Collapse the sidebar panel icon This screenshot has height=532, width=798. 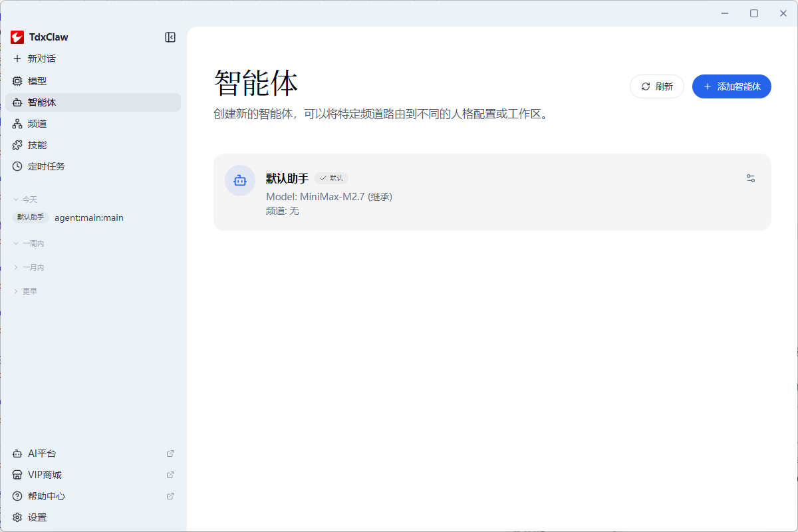(170, 37)
